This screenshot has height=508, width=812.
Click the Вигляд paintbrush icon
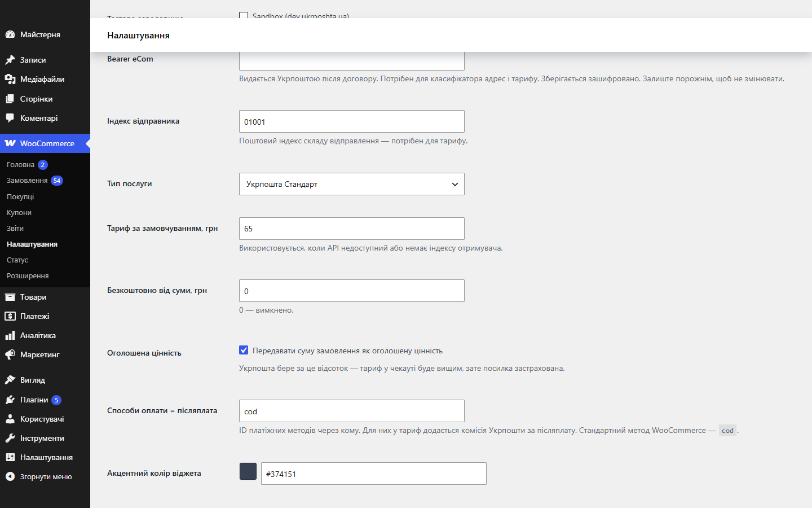(x=10, y=380)
